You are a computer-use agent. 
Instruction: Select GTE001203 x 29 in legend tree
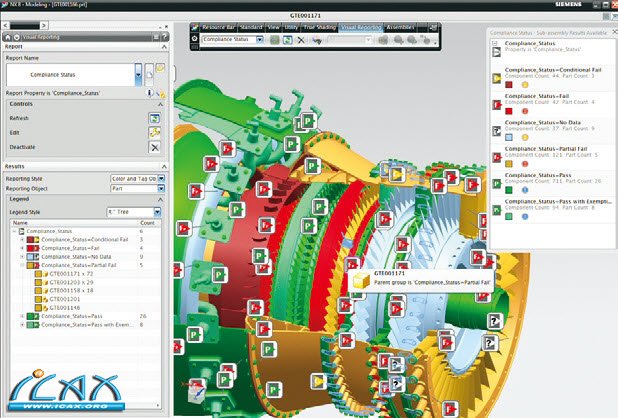pyautogui.click(x=71, y=282)
